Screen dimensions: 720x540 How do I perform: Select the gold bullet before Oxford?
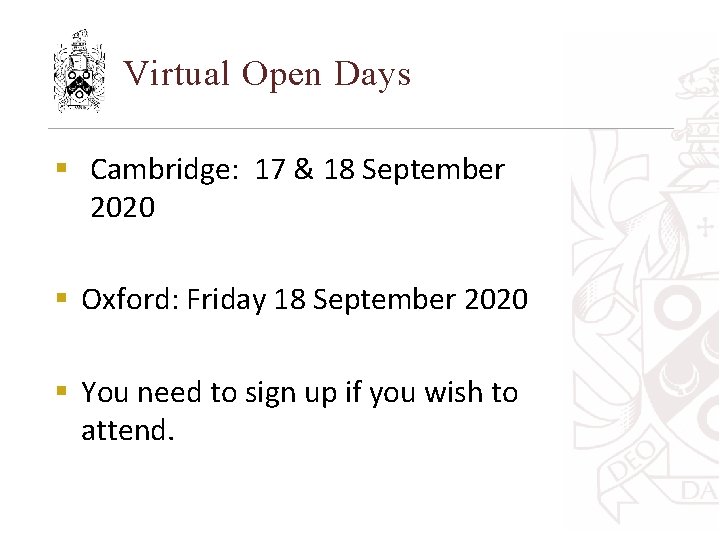62,298
